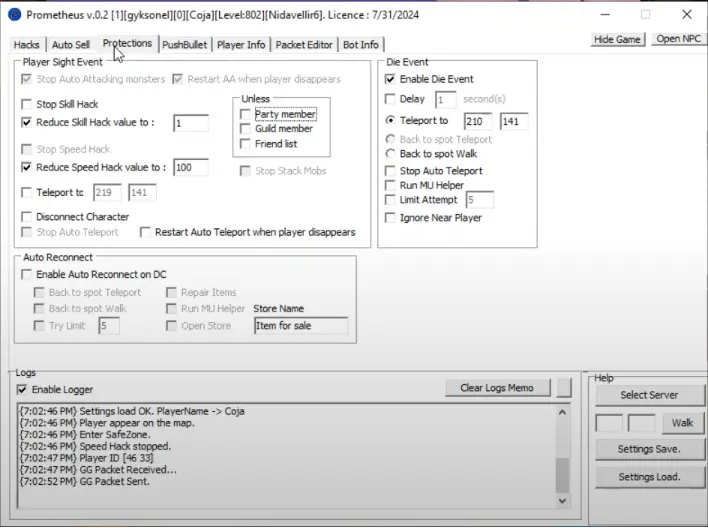Click the second Walk coordinate field
The height and width of the screenshot is (528, 708).
[642, 423]
